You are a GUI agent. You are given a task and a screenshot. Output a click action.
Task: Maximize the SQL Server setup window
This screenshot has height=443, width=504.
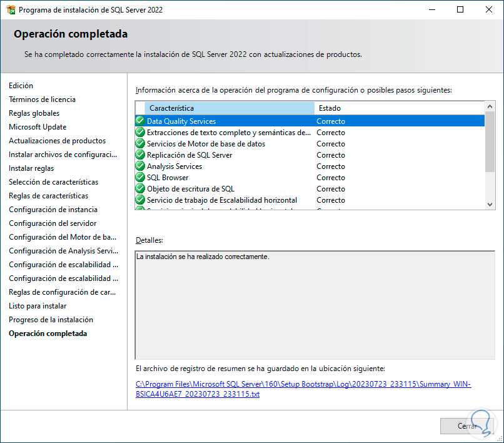(x=460, y=9)
